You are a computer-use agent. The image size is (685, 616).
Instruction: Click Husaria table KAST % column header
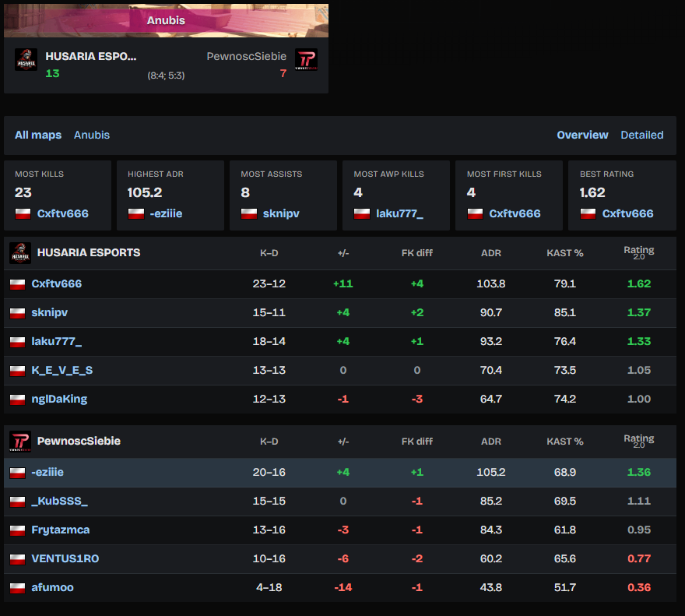pyautogui.click(x=565, y=253)
